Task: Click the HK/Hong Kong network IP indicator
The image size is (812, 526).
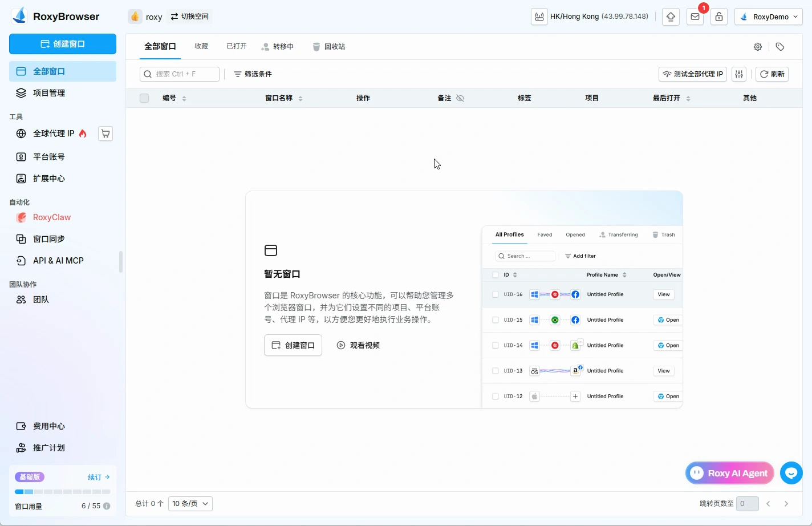Action: click(590, 17)
